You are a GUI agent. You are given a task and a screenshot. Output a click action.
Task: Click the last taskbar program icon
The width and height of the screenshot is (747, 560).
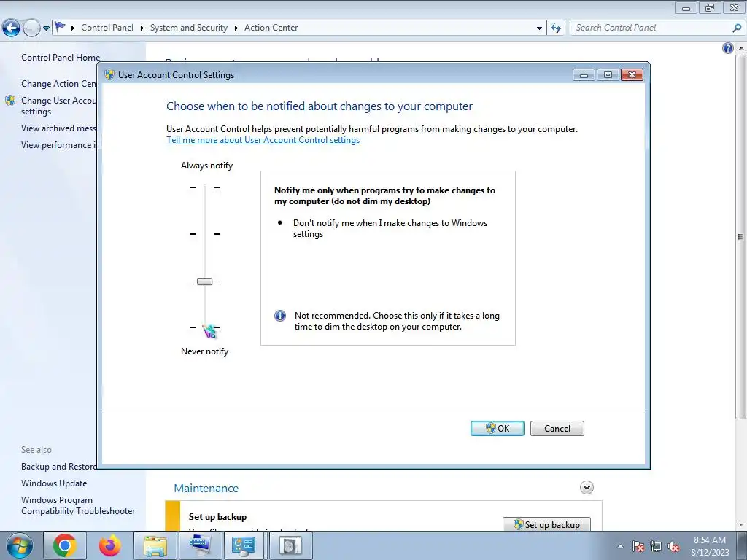290,545
